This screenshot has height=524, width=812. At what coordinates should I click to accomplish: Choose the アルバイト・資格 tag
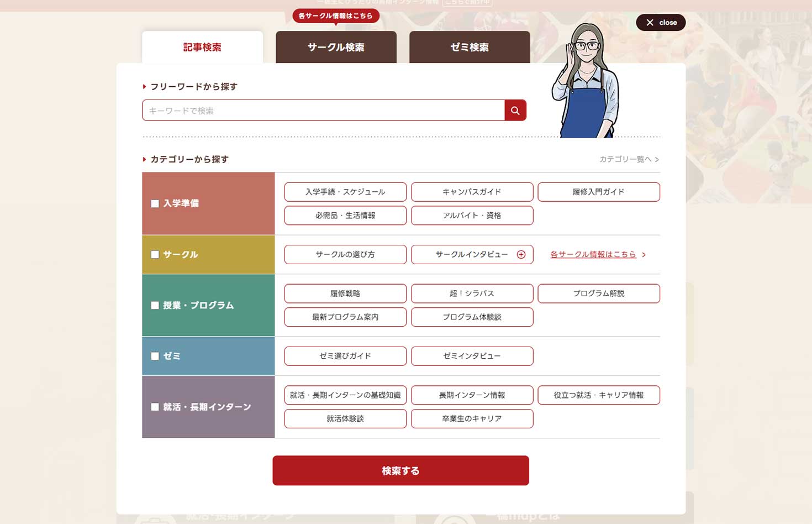click(472, 216)
